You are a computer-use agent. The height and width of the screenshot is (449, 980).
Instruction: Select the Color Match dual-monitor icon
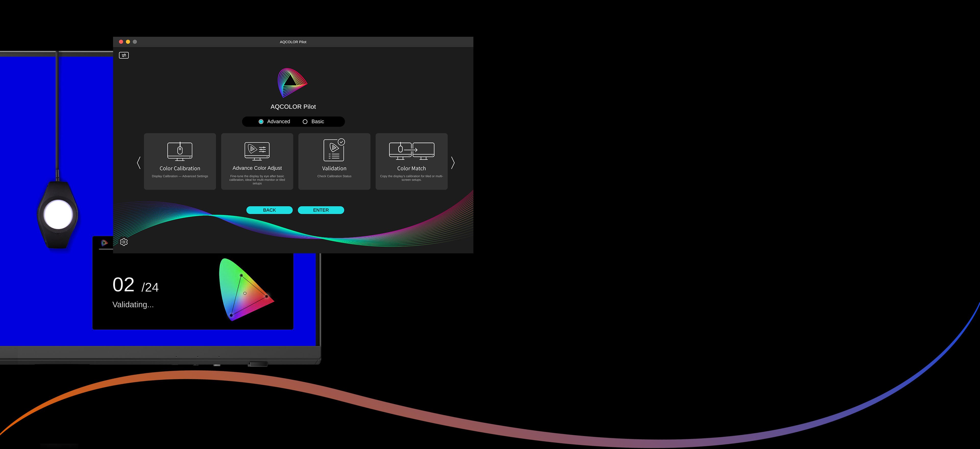click(412, 151)
